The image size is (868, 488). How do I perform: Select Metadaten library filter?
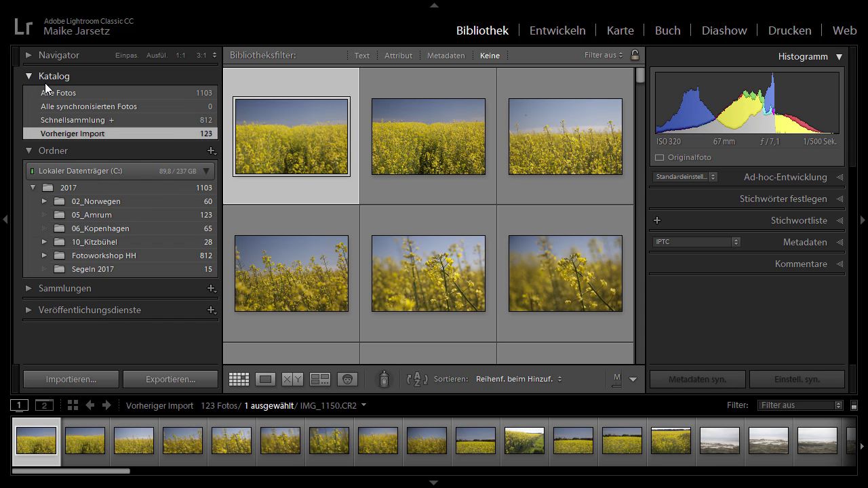pos(446,56)
